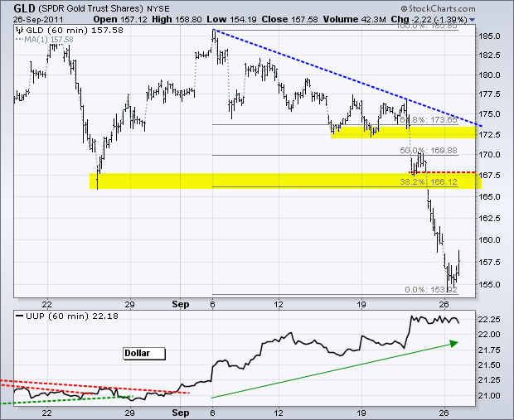
Task: Click the date 26-Sep-2011
Action: [38, 20]
